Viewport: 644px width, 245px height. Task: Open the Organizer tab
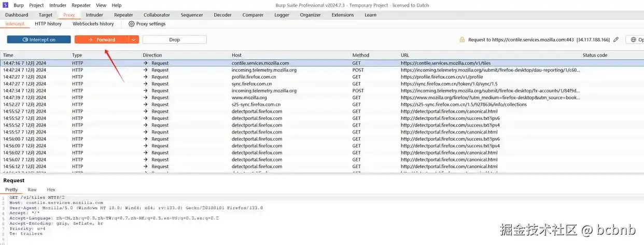310,15
